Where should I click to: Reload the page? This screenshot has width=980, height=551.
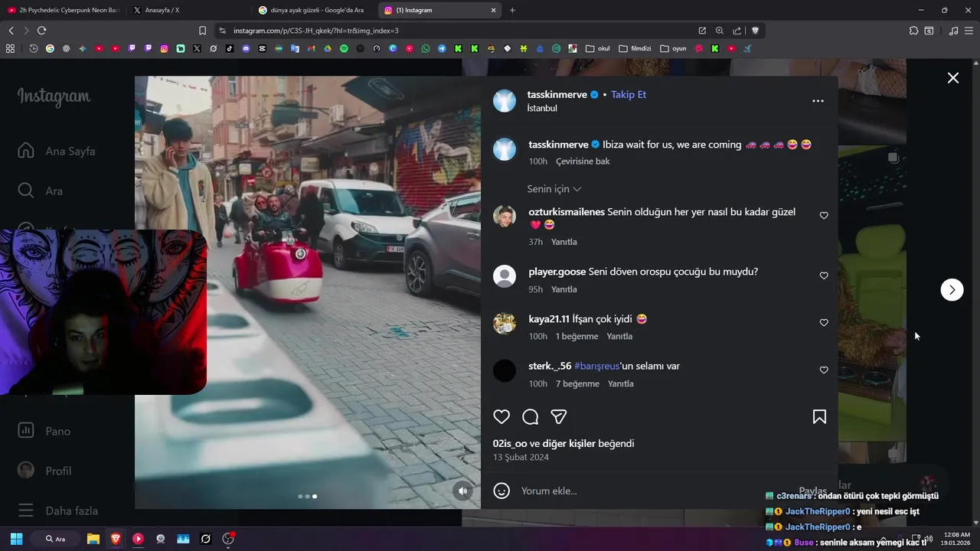(41, 31)
